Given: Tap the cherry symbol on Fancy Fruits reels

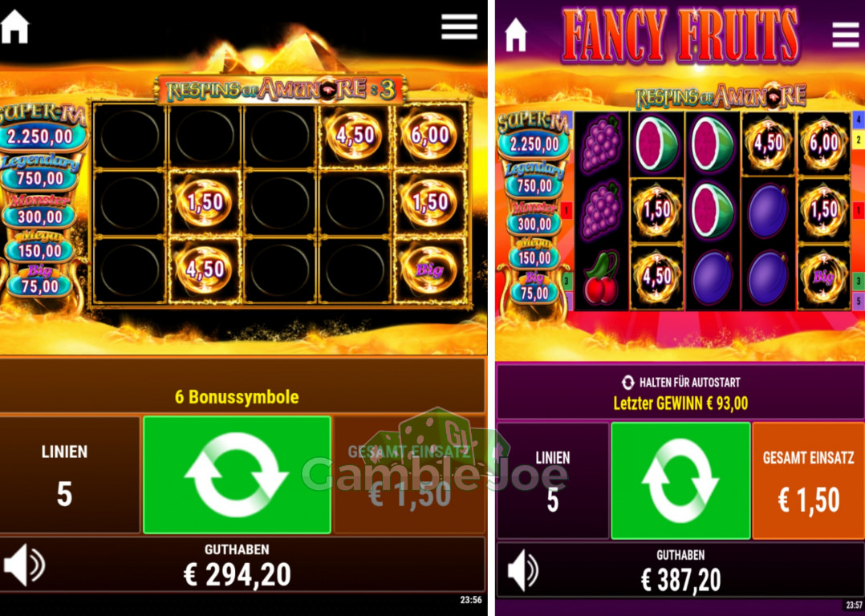Looking at the screenshot, I should click(x=601, y=278).
